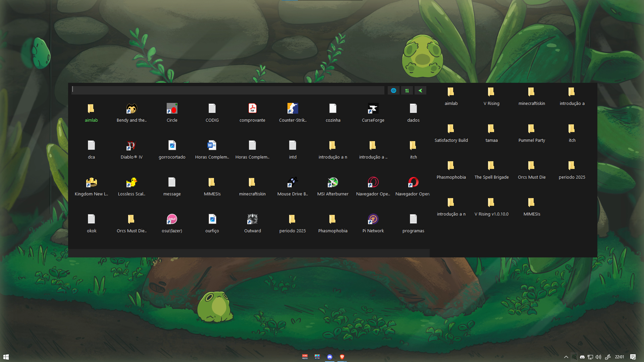Open Discord from the taskbar
This screenshot has height=362, width=644.
(x=330, y=357)
